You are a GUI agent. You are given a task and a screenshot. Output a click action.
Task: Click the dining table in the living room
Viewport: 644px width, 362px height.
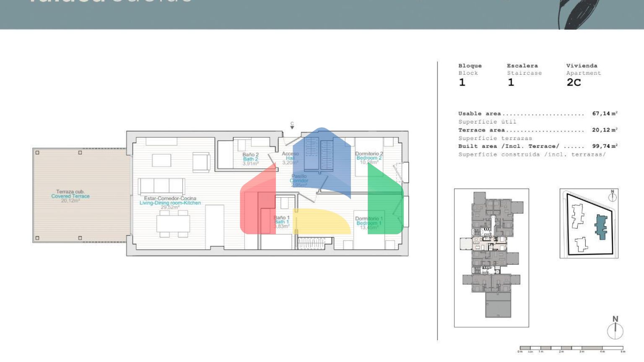click(x=173, y=224)
